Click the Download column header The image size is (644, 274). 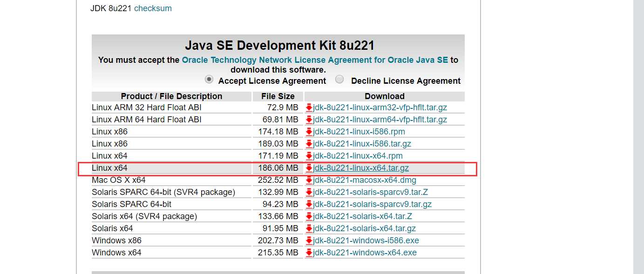(x=385, y=96)
